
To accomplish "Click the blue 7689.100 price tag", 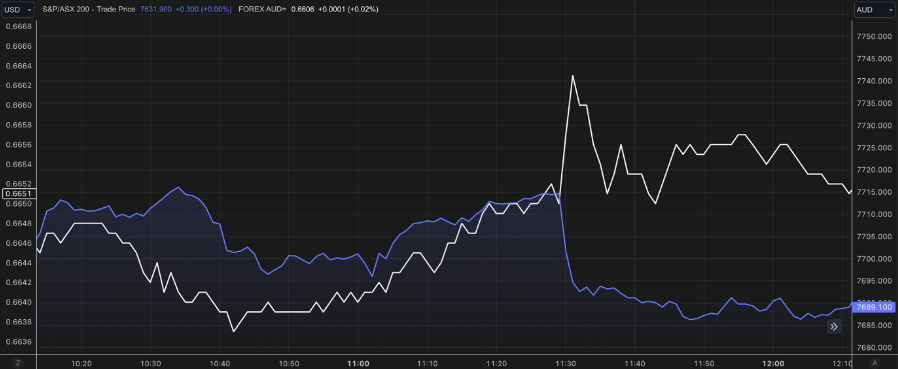I will pyautogui.click(x=874, y=307).
